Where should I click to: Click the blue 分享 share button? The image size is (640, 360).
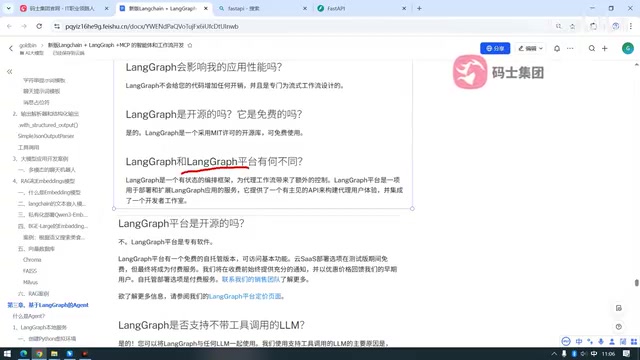pos(495,48)
